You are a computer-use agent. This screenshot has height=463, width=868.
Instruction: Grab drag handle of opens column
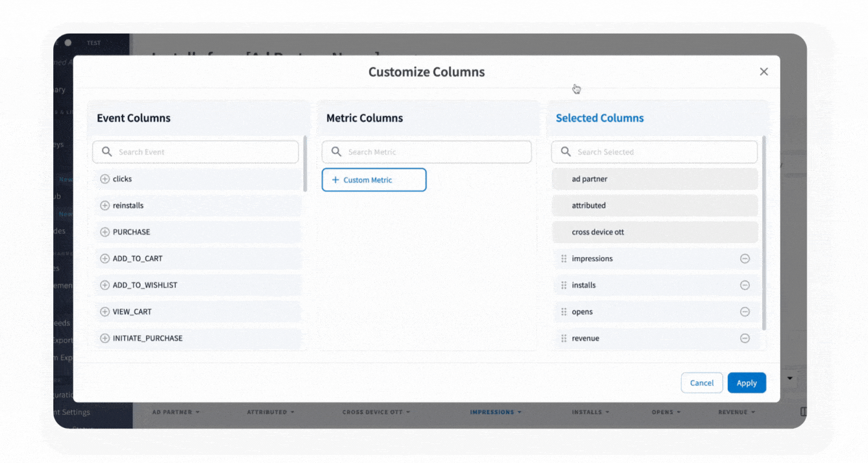coord(564,312)
